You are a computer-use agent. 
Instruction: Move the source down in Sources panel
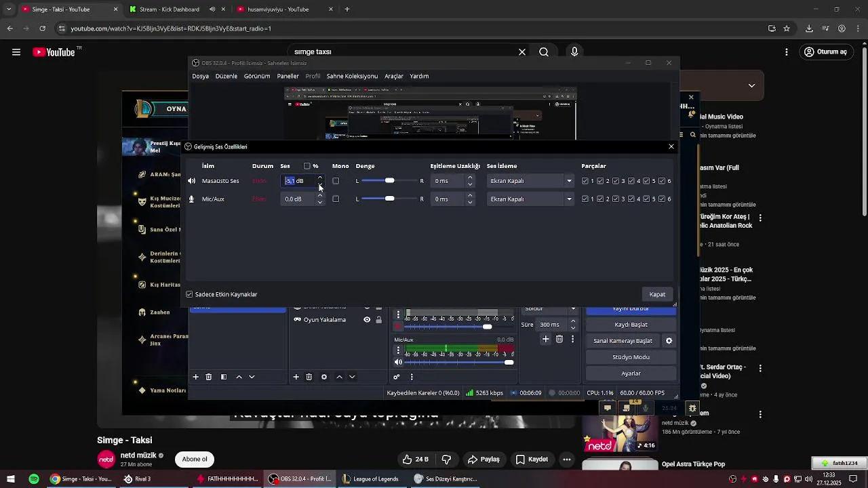[352, 377]
